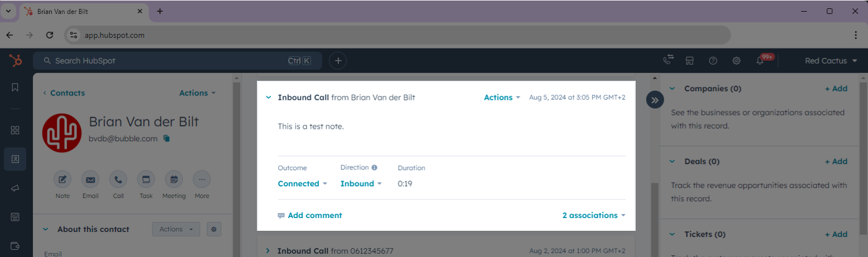Click in the Search HubSpot field
Viewport: 868px width, 257px height.
pyautogui.click(x=168, y=61)
